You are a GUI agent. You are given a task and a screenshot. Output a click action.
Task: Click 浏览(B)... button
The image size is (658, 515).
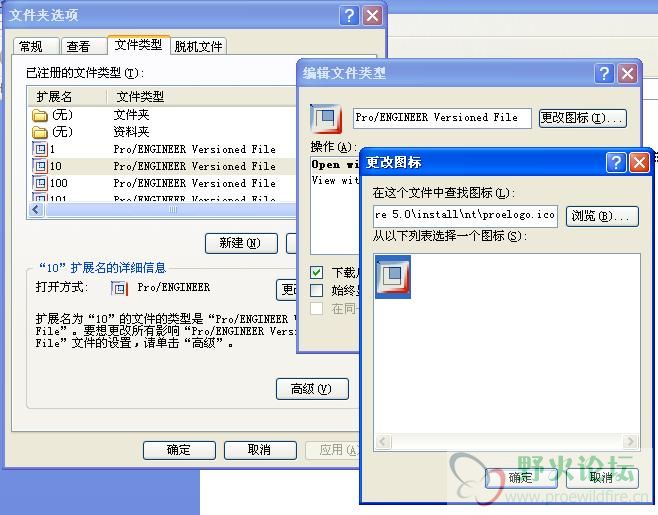(602, 216)
